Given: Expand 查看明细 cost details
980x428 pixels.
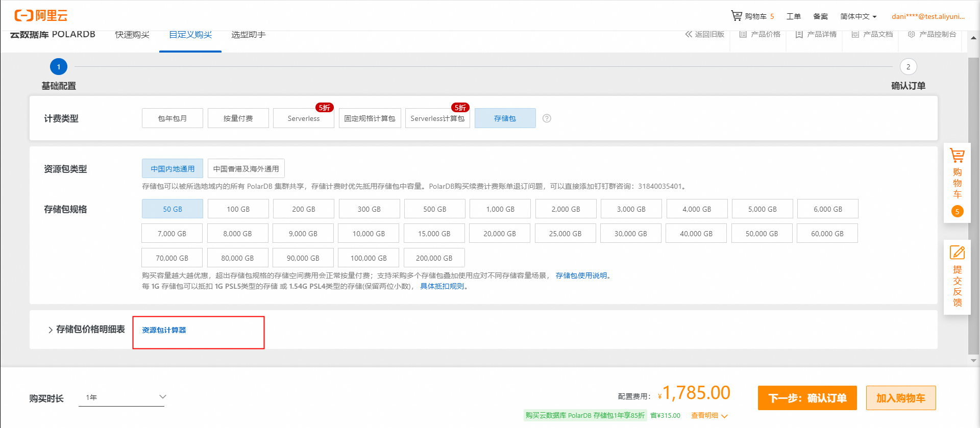Looking at the screenshot, I should 709,416.
